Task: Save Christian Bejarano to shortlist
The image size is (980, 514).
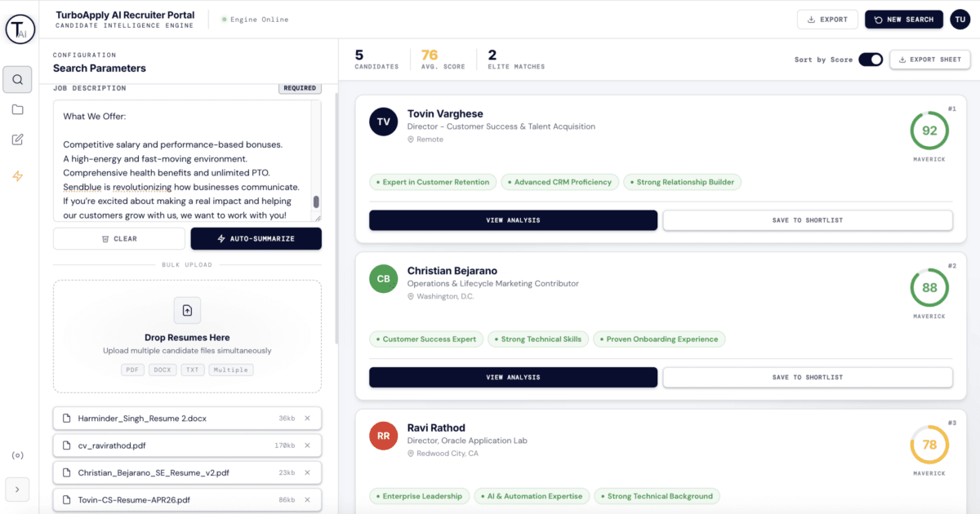Action: coord(808,377)
